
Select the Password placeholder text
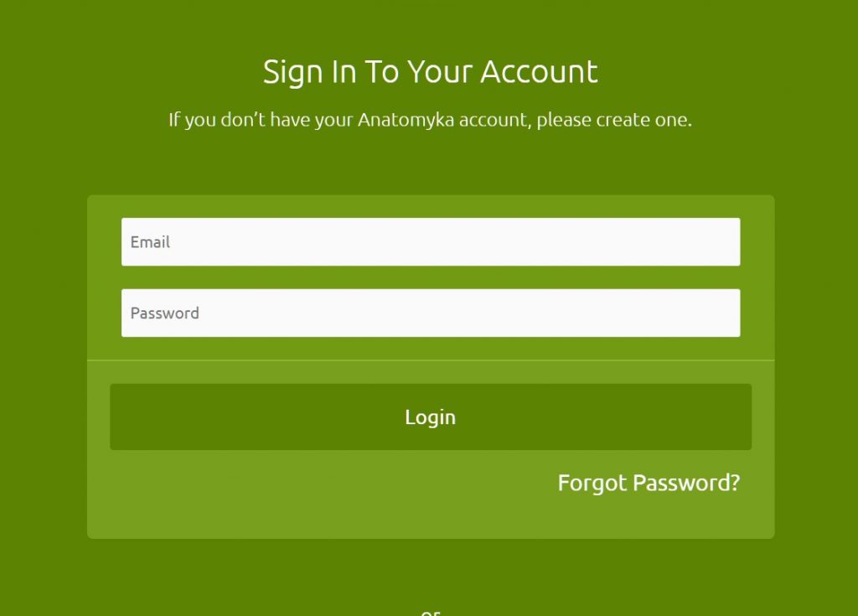(x=165, y=313)
